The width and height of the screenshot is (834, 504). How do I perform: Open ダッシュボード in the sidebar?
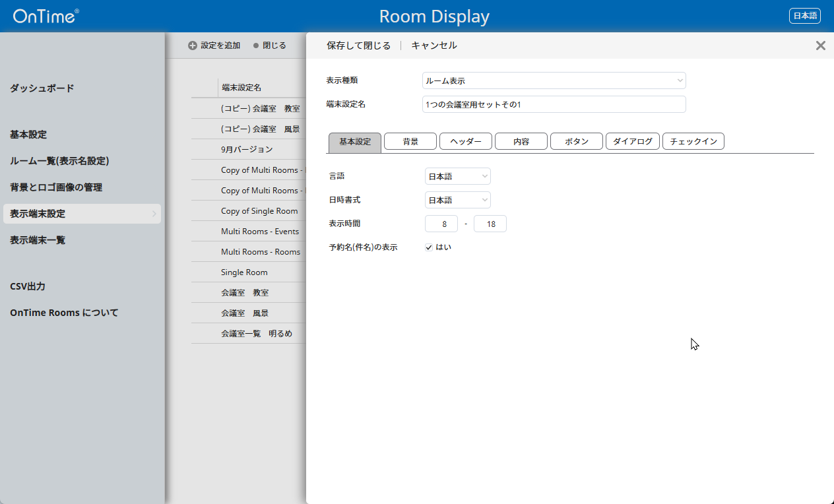(x=42, y=88)
